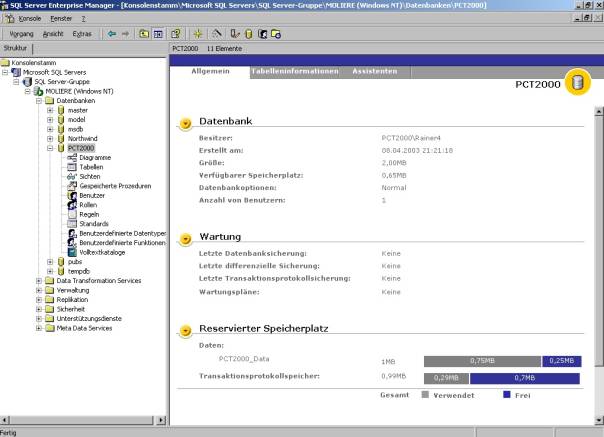
Task: Expand the msdb database node
Action: pyautogui.click(x=50, y=129)
